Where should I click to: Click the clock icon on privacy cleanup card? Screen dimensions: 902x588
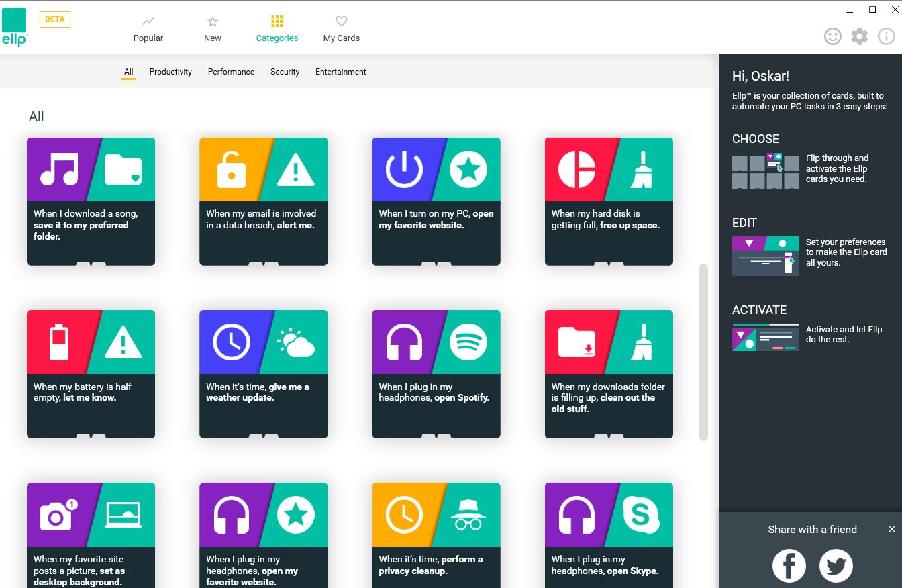[404, 515]
